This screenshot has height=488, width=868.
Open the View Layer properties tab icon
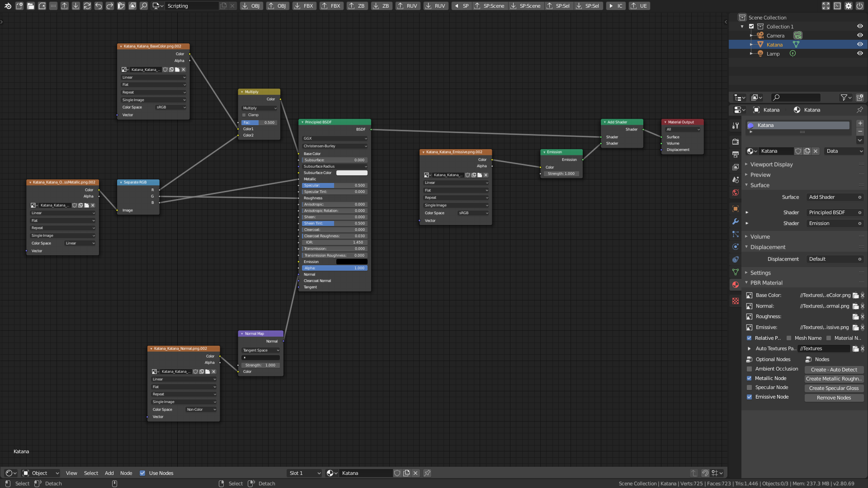tap(736, 167)
